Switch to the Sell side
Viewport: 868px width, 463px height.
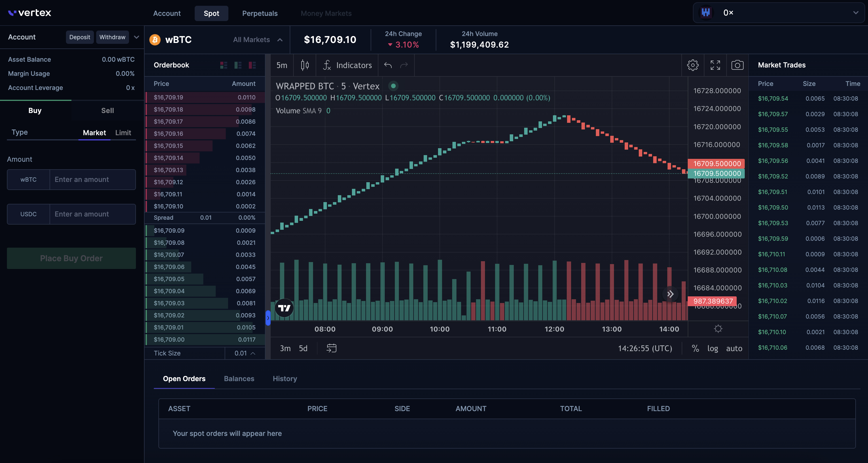(x=107, y=111)
